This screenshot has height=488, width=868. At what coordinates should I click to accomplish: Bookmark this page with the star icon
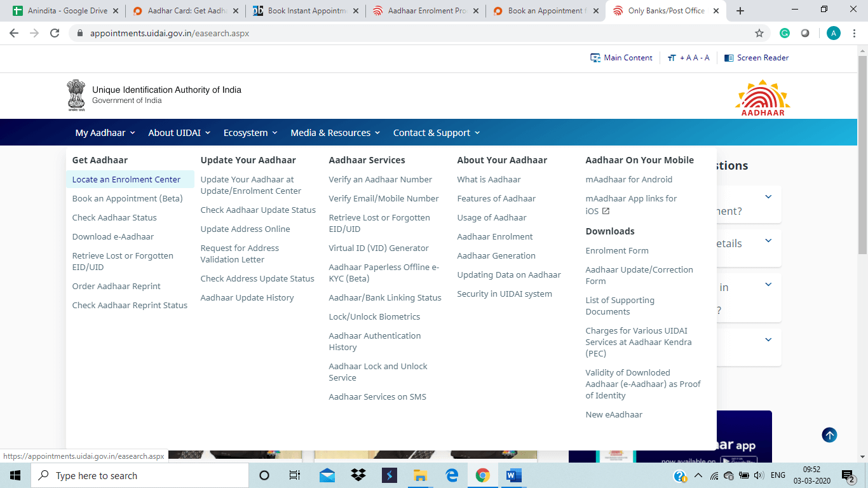(x=759, y=34)
